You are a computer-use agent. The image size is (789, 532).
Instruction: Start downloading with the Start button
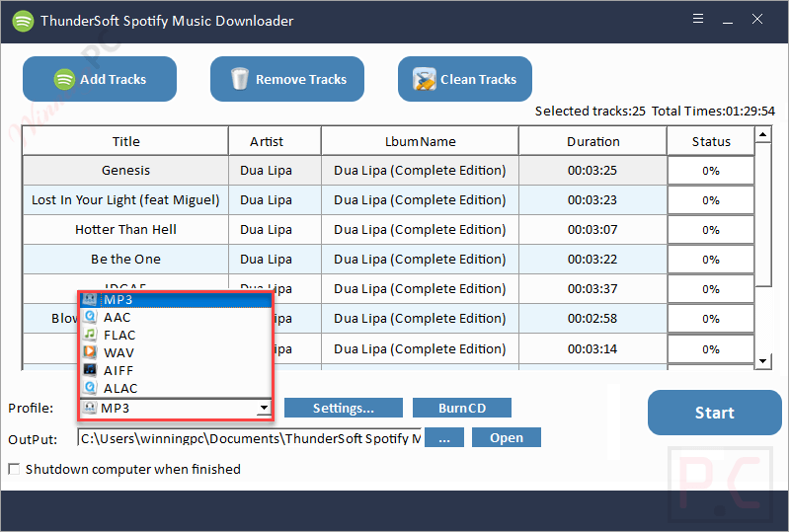(715, 413)
